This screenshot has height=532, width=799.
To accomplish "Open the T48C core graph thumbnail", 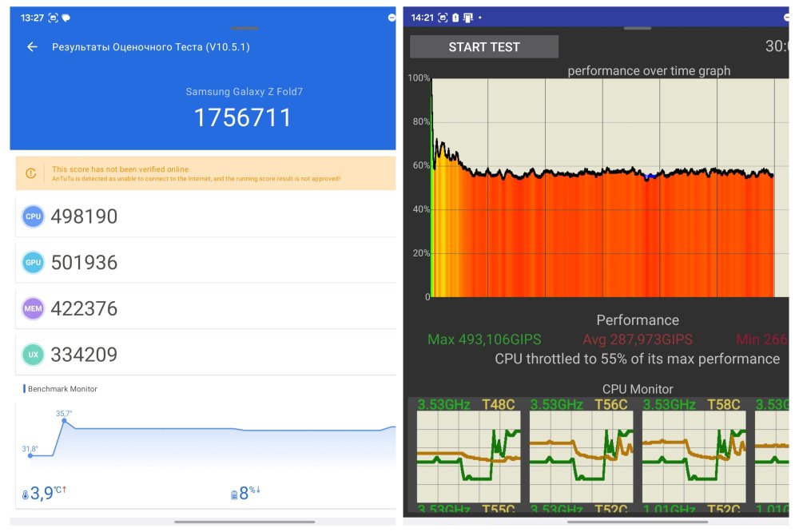I will point(469,457).
